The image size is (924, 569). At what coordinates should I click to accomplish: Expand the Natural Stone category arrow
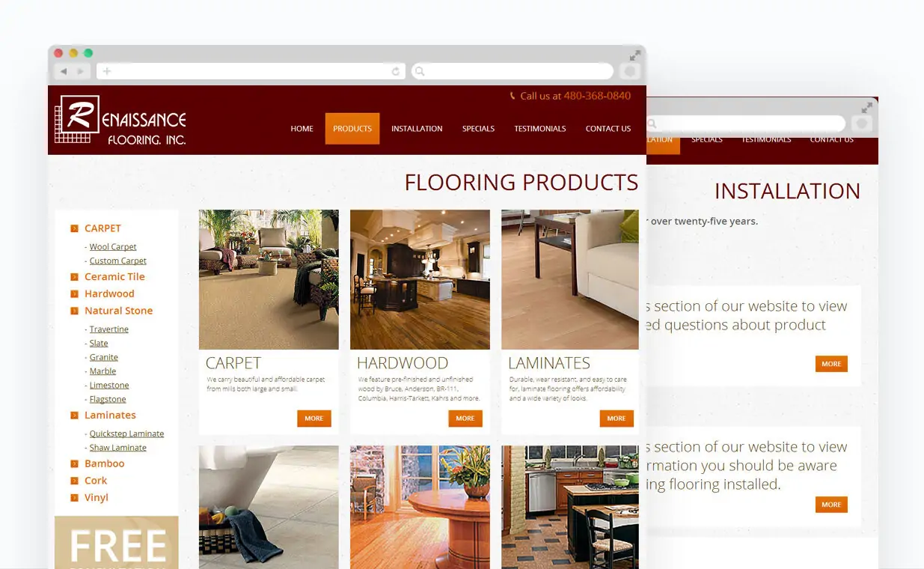(x=74, y=311)
